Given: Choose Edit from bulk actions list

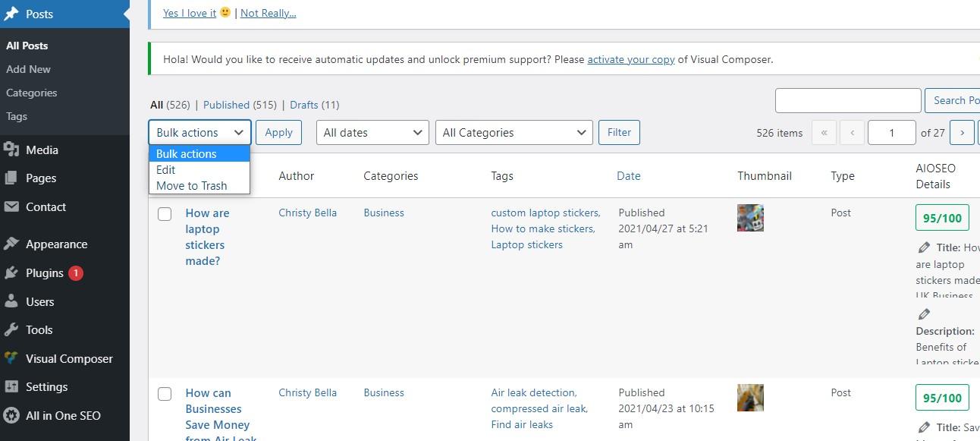Looking at the screenshot, I should click(166, 170).
